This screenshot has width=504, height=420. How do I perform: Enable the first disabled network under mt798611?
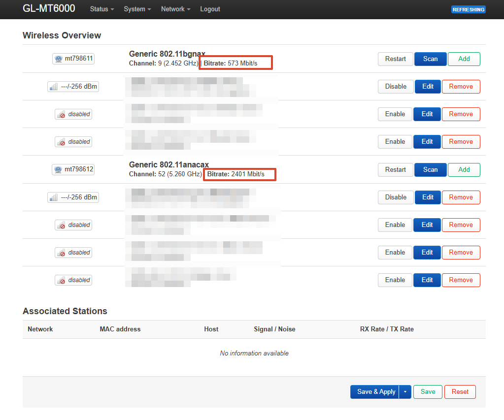[395, 114]
